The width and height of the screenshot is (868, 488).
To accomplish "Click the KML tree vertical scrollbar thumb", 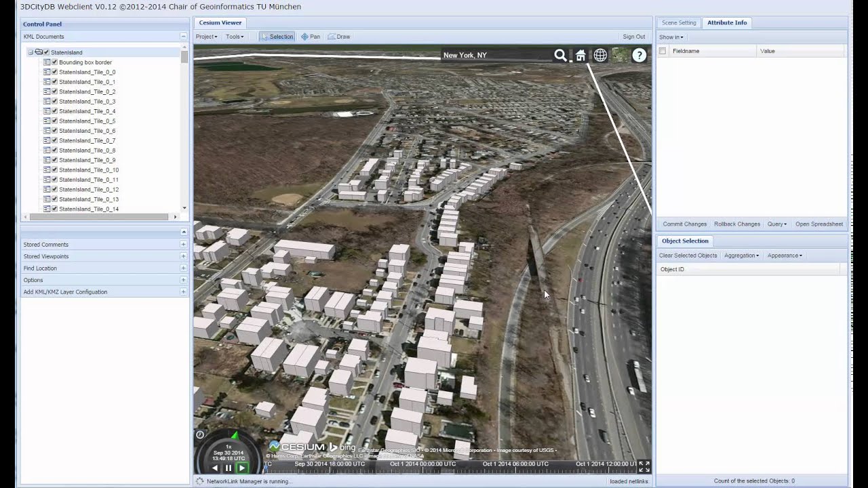I will pos(184,56).
